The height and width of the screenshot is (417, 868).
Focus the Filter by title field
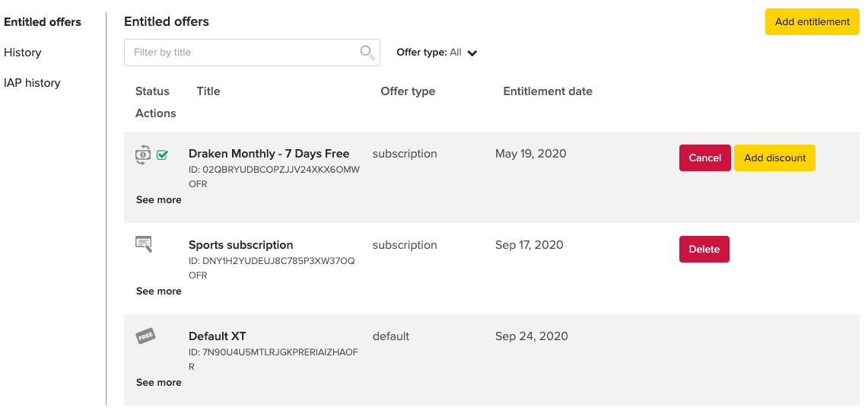[243, 53]
